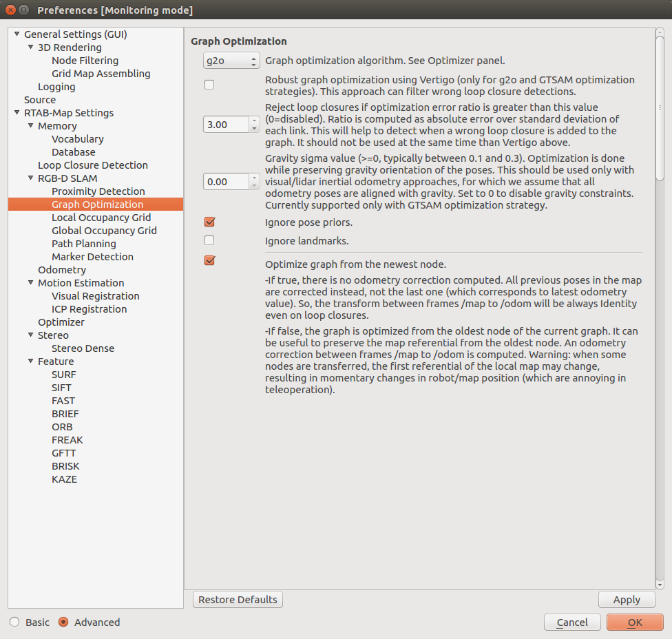This screenshot has width=672, height=639.
Task: Collapse the General Settings (GUI) tree node
Action: [17, 34]
